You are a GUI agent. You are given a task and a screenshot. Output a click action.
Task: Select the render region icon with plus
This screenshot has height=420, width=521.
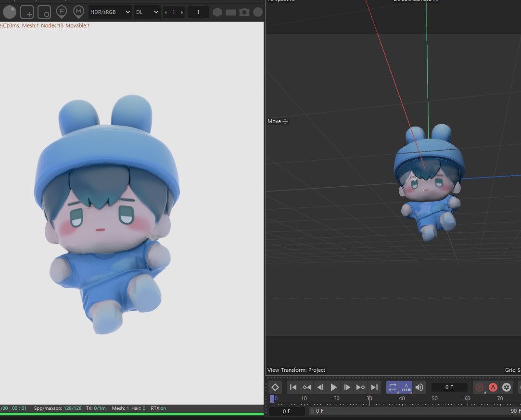pyautogui.click(x=27, y=12)
